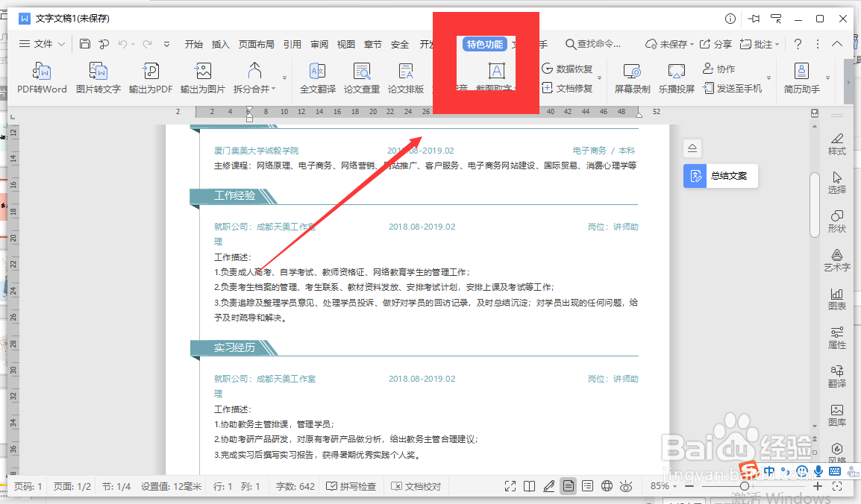Open the 图表 chart sidebar tool
This screenshot has height=504, width=861.
(x=837, y=300)
